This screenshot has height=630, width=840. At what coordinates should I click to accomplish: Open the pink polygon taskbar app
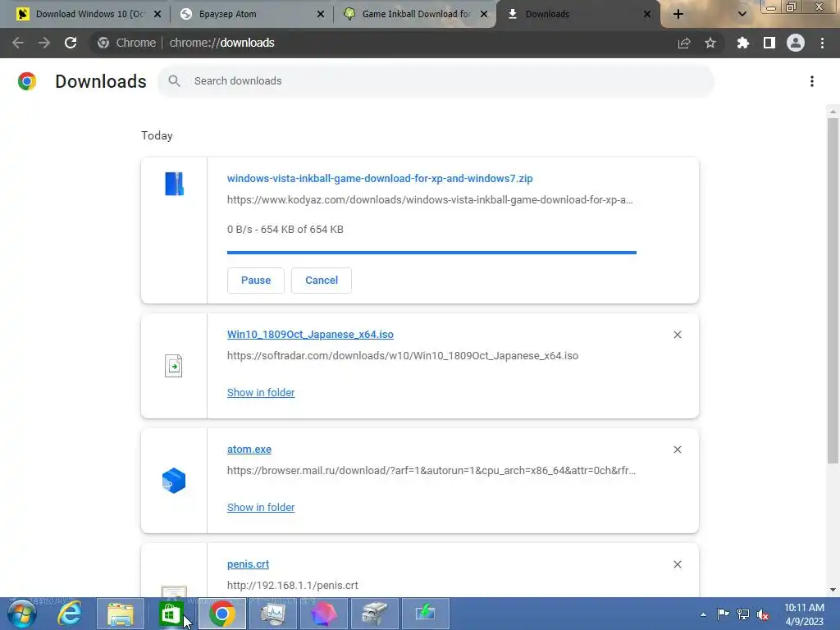[323, 614]
